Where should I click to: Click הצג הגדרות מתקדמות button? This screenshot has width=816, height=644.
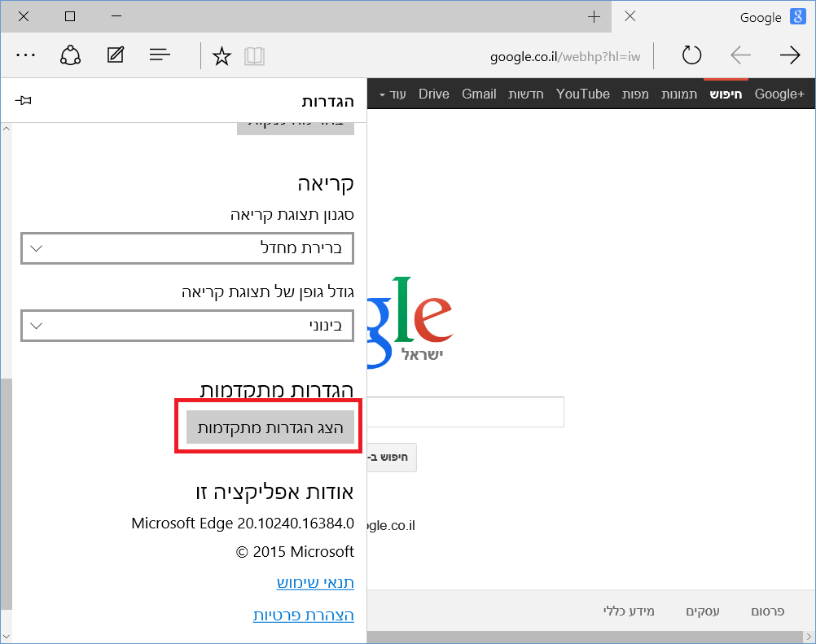(x=269, y=426)
